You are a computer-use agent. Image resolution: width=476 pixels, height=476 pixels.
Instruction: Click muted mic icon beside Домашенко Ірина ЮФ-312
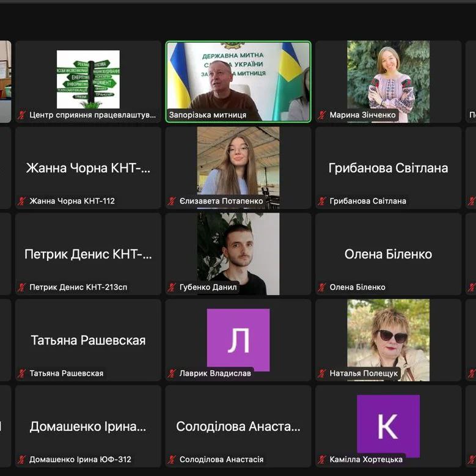(22, 460)
